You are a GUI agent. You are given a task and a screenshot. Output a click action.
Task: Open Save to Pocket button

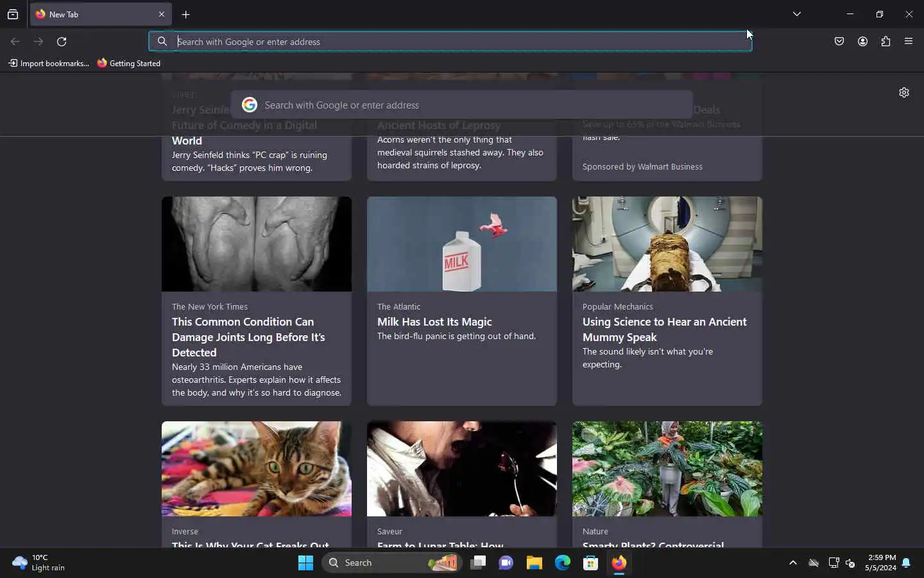839,42
